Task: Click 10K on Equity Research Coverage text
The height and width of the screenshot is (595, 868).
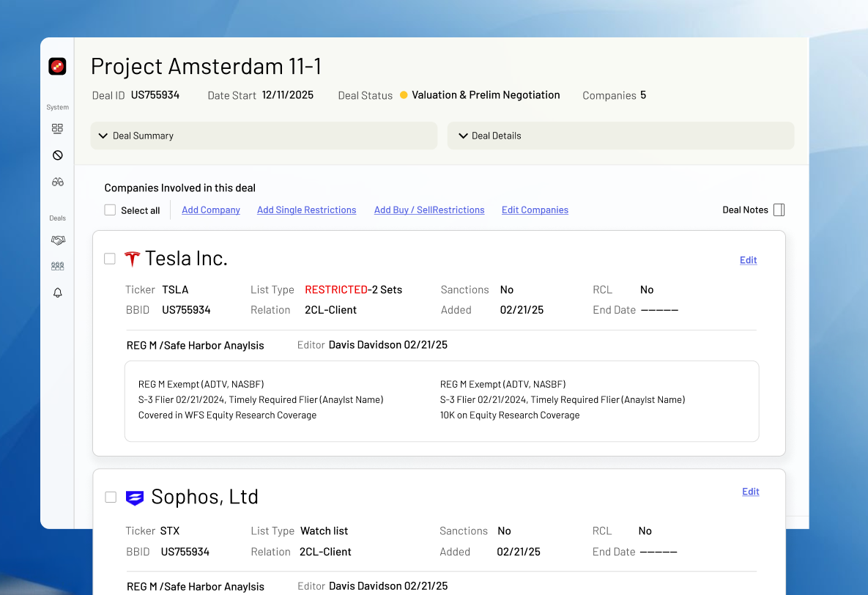Action: tap(509, 415)
